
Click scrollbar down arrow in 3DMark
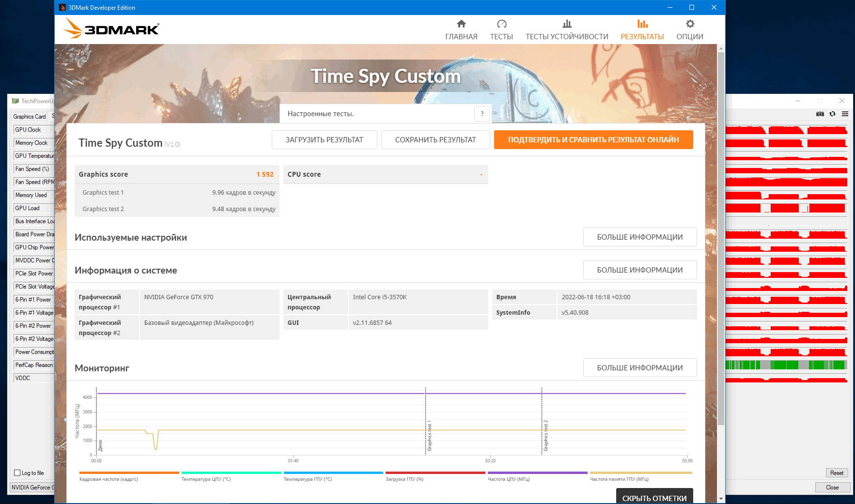(x=721, y=499)
